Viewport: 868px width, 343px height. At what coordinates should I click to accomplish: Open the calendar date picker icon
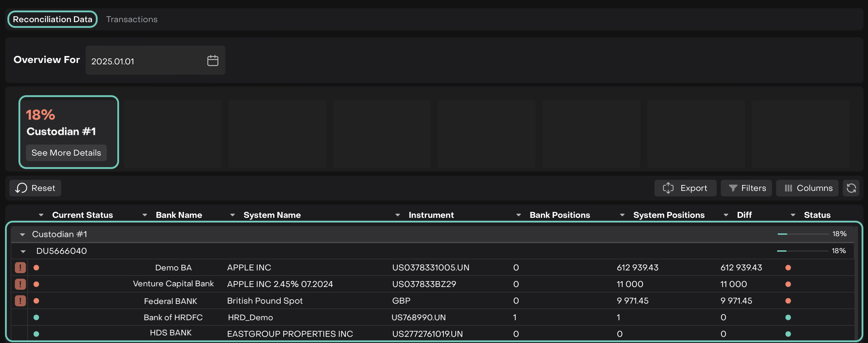[213, 61]
